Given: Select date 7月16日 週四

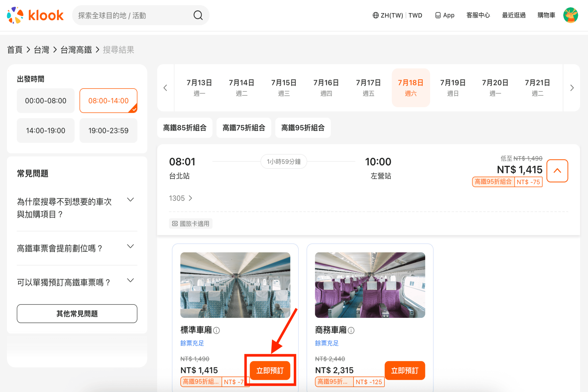Looking at the screenshot, I should pyautogui.click(x=326, y=88).
